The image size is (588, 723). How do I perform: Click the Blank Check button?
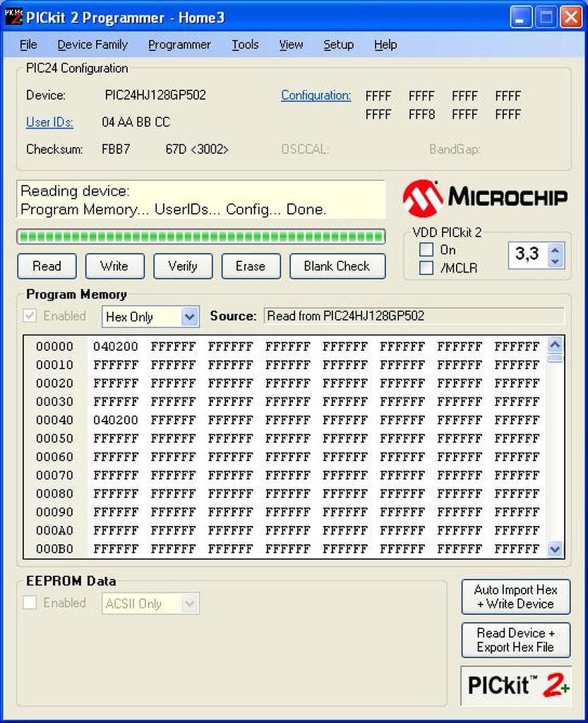click(337, 266)
